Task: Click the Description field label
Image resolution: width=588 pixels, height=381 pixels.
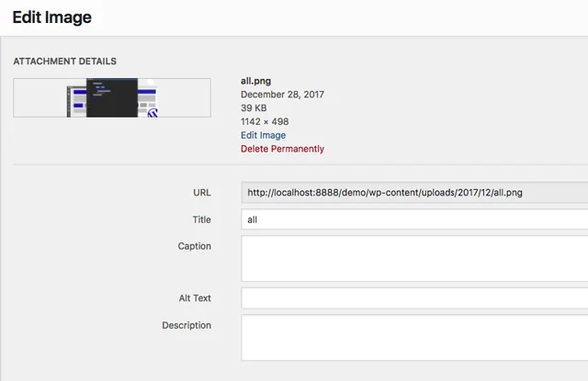Action: [187, 325]
